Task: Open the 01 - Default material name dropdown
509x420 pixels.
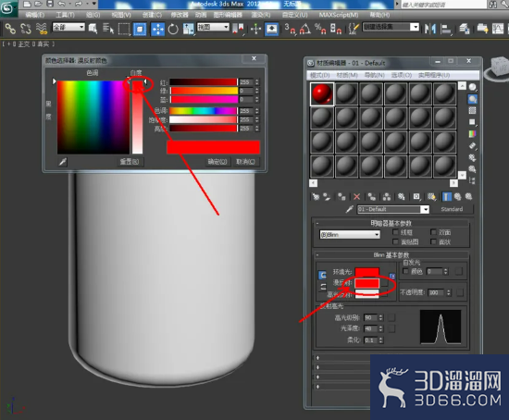Action: click(393, 209)
